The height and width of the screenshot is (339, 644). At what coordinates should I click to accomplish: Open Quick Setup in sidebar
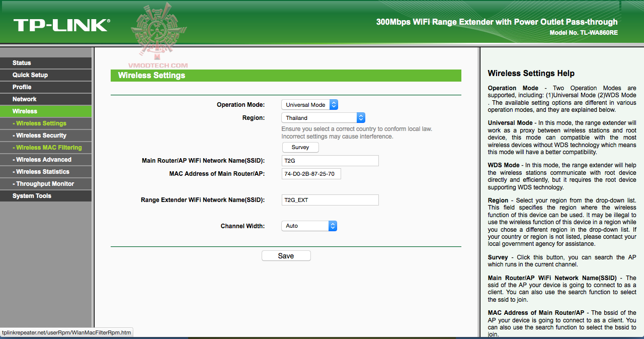pyautogui.click(x=46, y=75)
